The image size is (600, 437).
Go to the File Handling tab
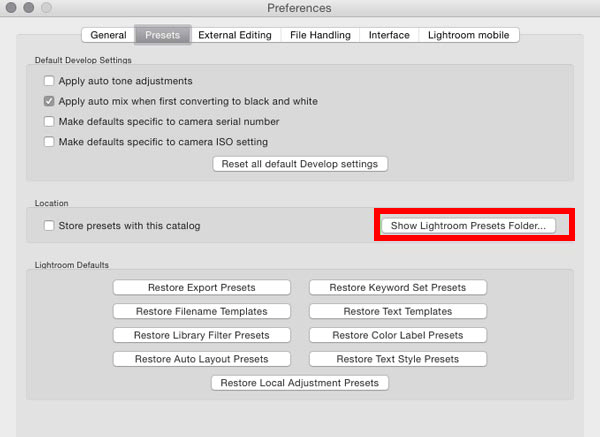320,35
